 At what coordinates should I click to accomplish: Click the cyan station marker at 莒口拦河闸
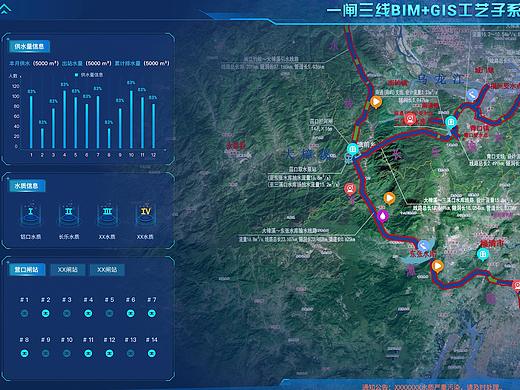point(353,149)
